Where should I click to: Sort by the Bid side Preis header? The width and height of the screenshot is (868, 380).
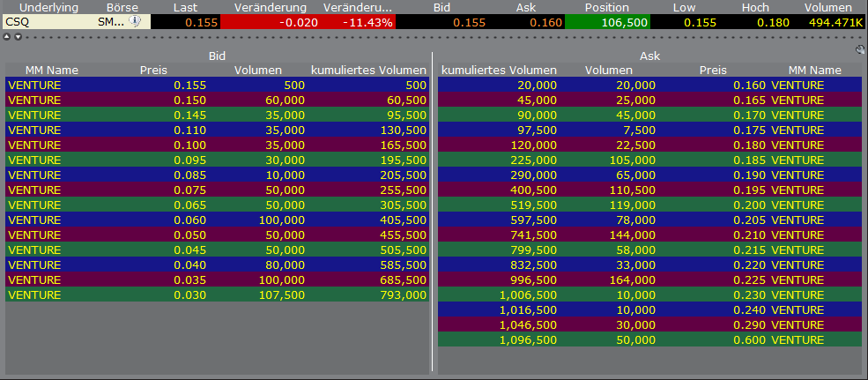pyautogui.click(x=152, y=70)
